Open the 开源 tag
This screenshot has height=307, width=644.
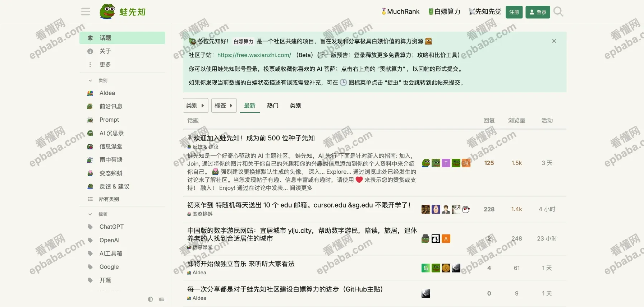[x=122, y=280]
